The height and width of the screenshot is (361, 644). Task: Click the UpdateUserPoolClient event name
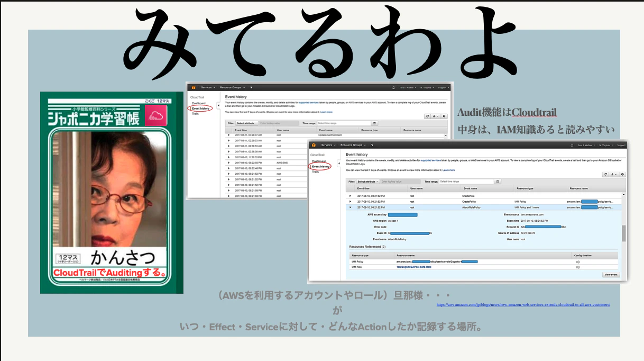(x=330, y=135)
